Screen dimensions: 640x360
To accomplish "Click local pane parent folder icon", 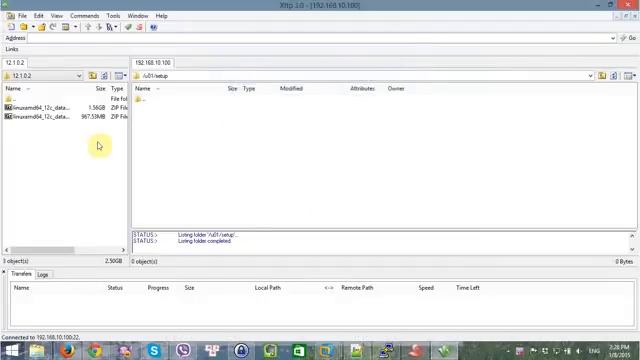I will pyautogui.click(x=93, y=76).
